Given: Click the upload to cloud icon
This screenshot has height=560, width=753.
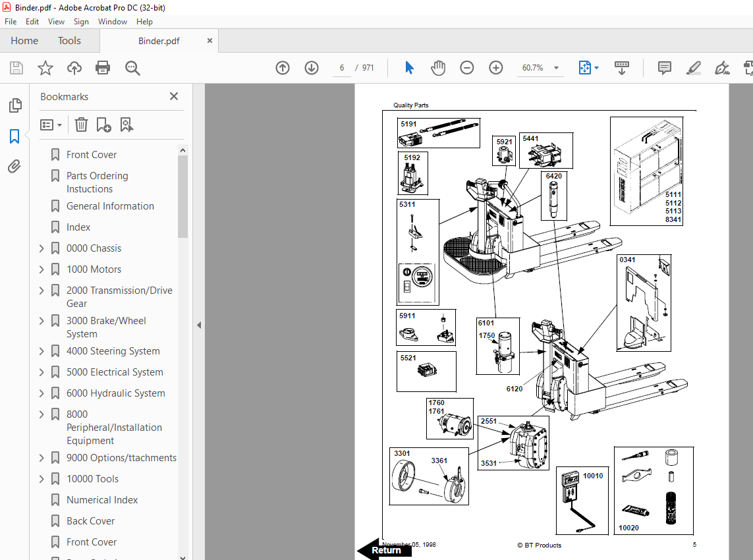Looking at the screenshot, I should coord(74,68).
